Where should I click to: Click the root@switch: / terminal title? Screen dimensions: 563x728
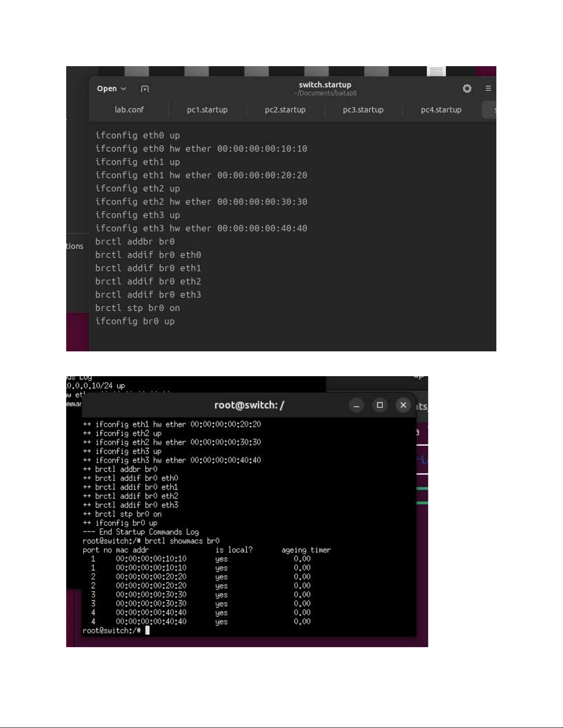(249, 405)
